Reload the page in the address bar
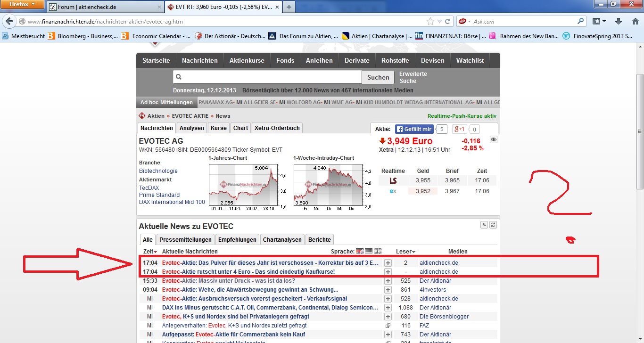The width and height of the screenshot is (644, 343). (448, 21)
